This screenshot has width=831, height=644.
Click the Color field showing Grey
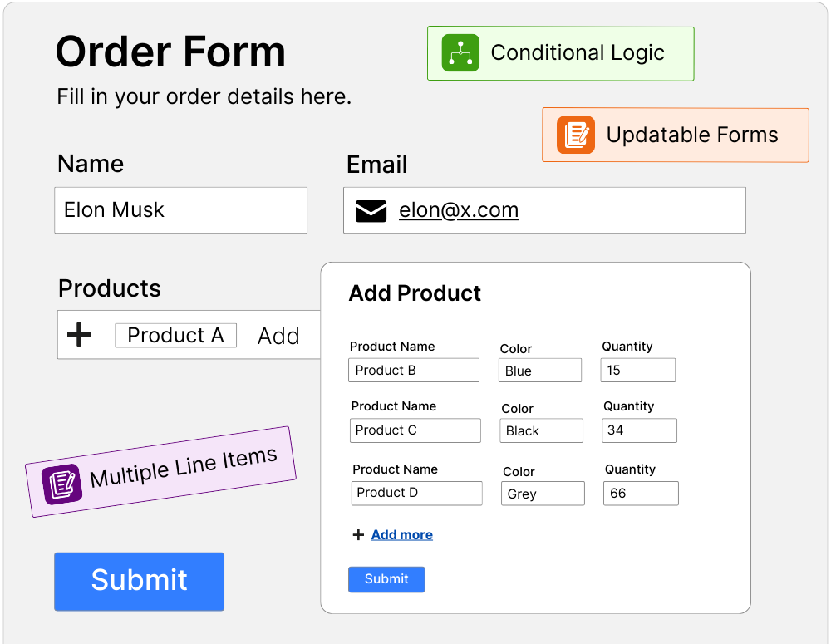pos(543,494)
